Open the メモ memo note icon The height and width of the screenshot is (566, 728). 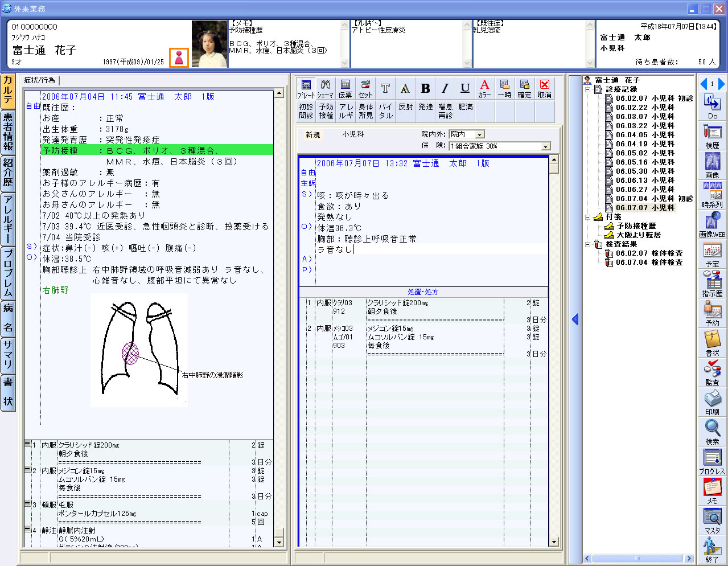pos(712,491)
